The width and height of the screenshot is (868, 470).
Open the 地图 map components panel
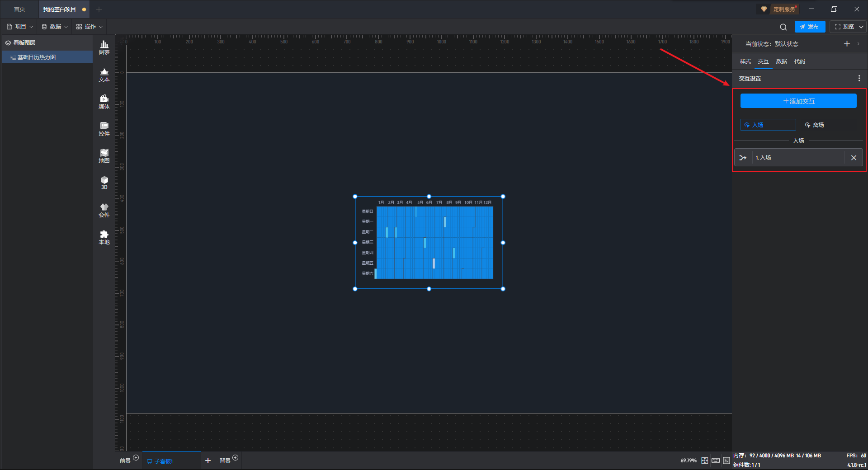104,156
